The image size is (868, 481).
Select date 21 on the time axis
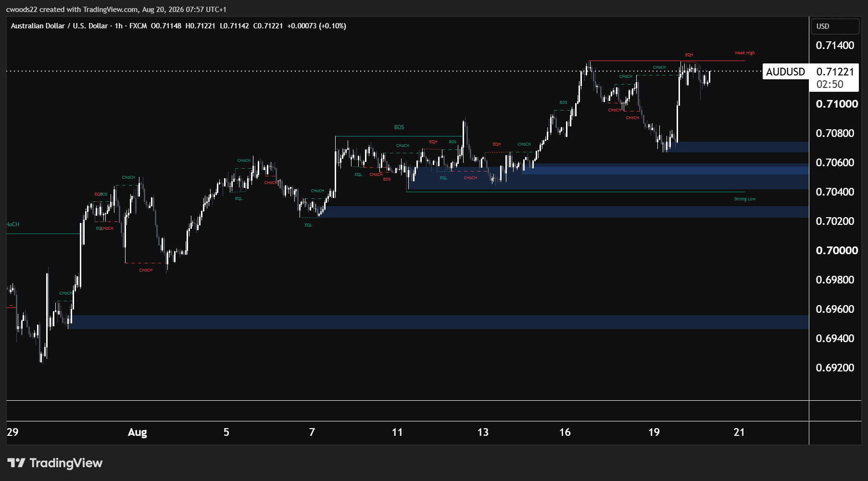click(739, 432)
